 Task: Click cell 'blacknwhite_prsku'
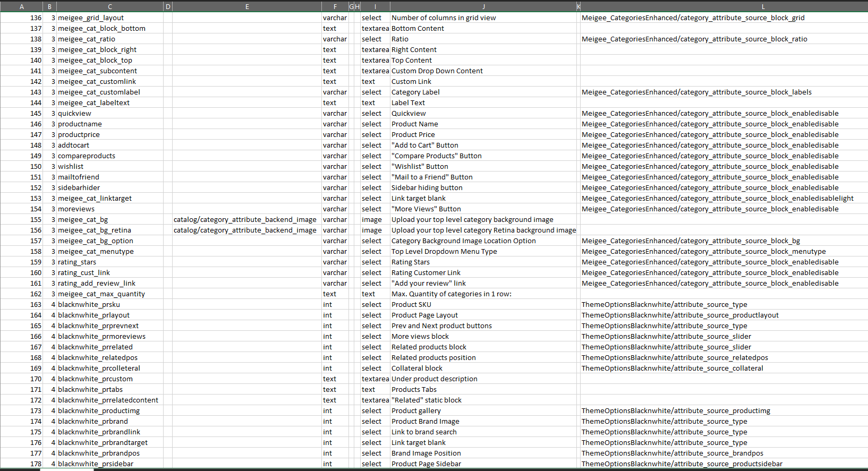point(109,304)
